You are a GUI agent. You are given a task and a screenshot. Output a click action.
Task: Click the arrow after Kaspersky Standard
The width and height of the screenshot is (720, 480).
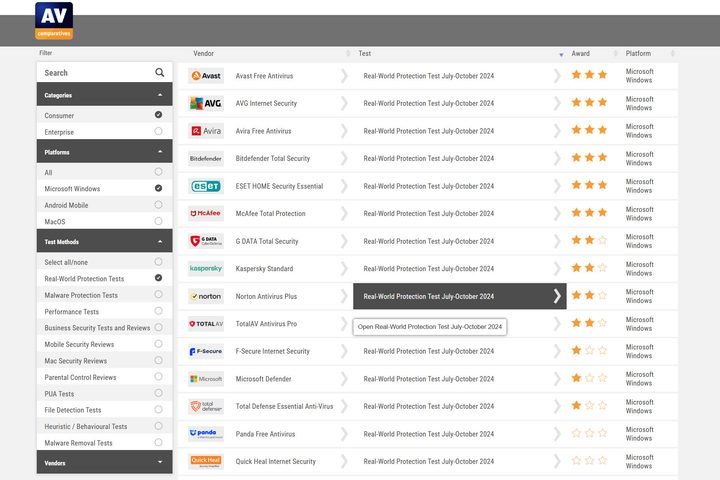tap(344, 269)
